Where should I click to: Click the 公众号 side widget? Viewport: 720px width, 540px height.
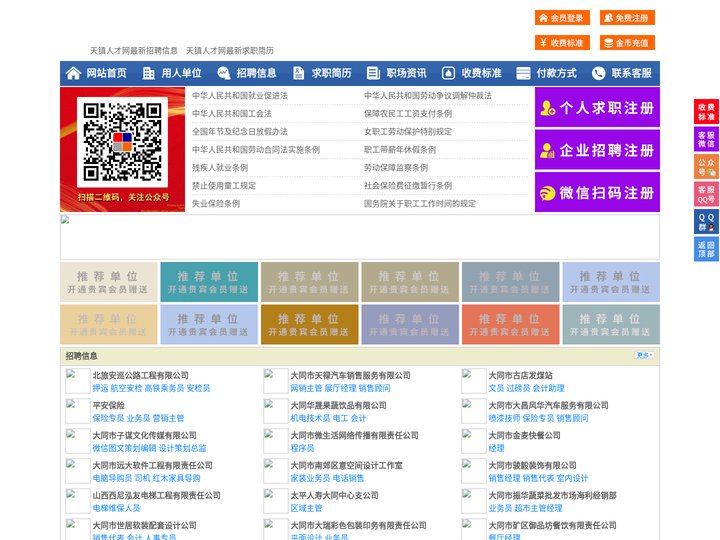coord(706,166)
